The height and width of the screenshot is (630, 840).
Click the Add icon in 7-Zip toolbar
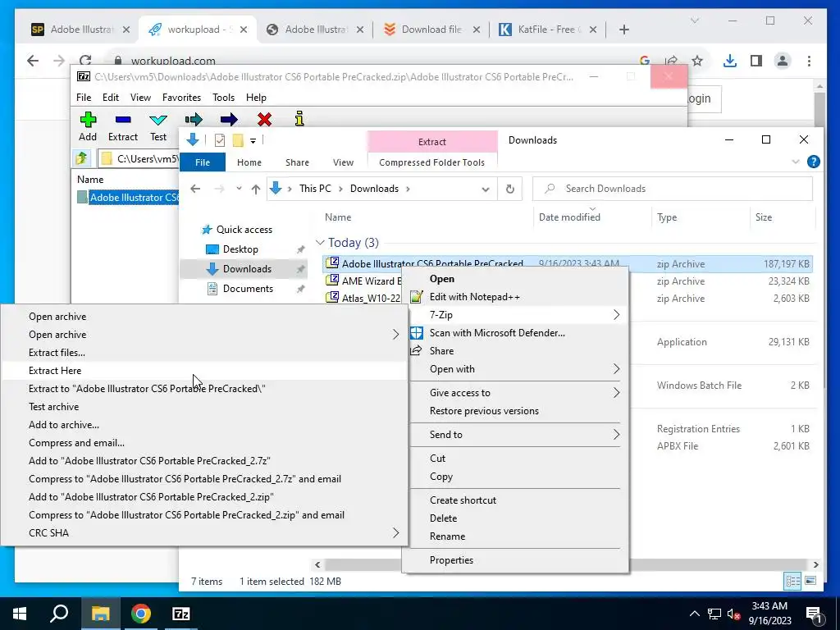coord(88,120)
